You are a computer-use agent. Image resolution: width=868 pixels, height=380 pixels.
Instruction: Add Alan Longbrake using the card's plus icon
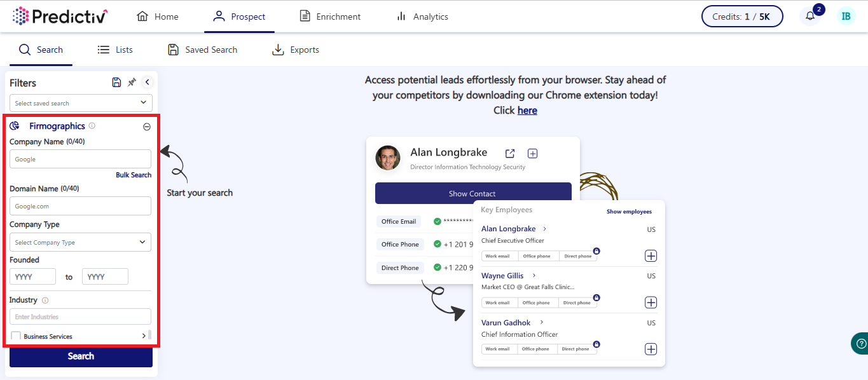(533, 153)
